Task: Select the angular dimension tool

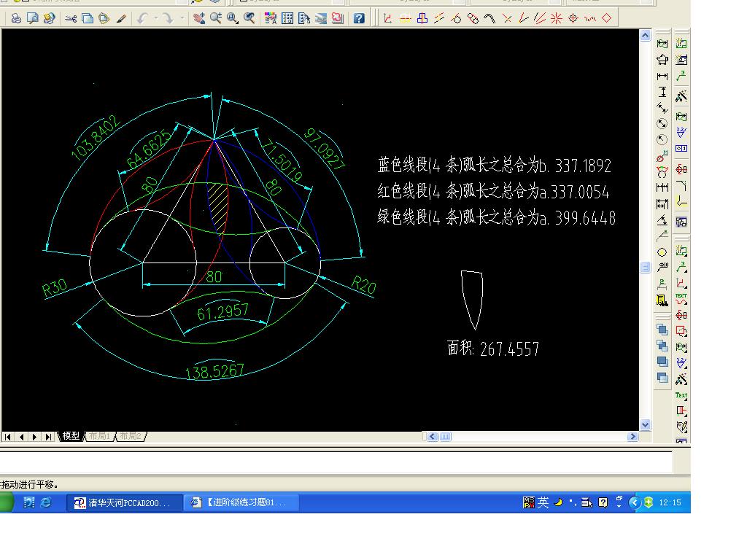Action: [x=662, y=220]
